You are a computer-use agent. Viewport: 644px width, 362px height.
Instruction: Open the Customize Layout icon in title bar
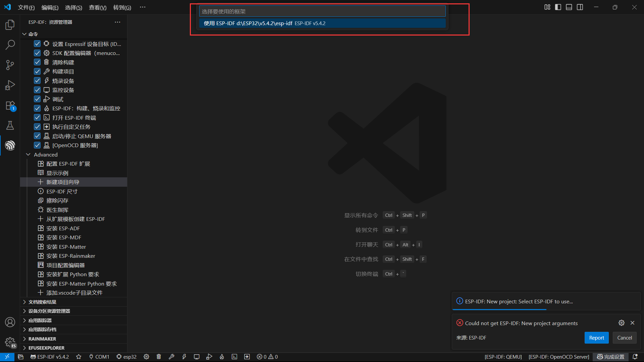547,7
